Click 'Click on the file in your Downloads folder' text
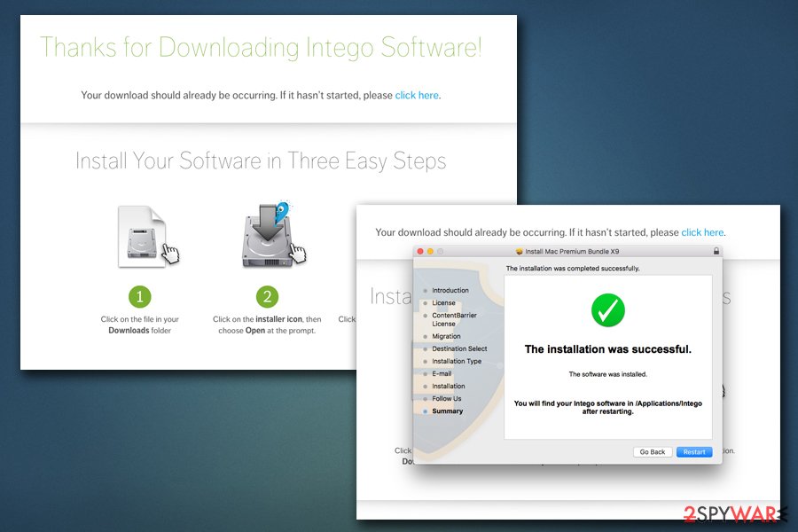 (139, 325)
